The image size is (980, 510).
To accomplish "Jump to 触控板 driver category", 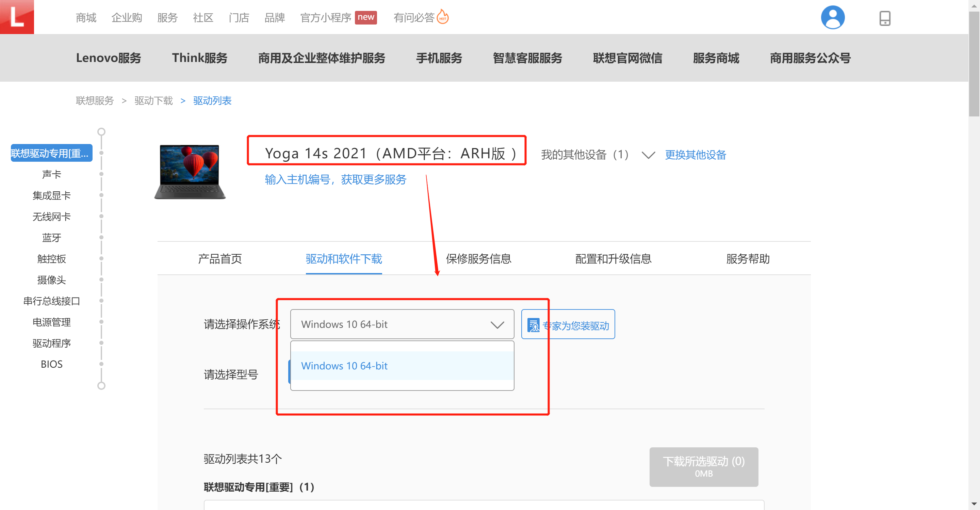I will click(x=51, y=259).
